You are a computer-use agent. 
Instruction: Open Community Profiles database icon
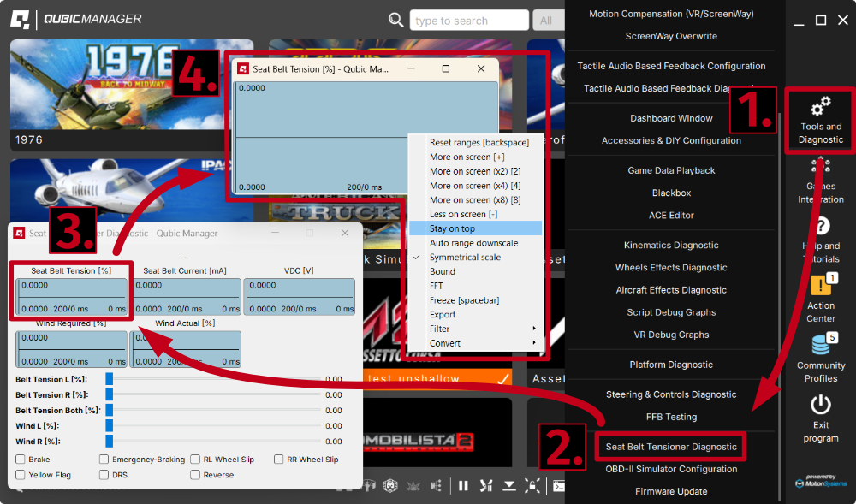tap(820, 345)
